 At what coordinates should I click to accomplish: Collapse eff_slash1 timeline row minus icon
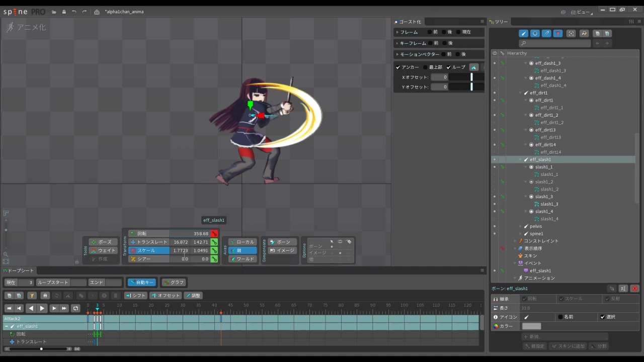tap(7, 326)
